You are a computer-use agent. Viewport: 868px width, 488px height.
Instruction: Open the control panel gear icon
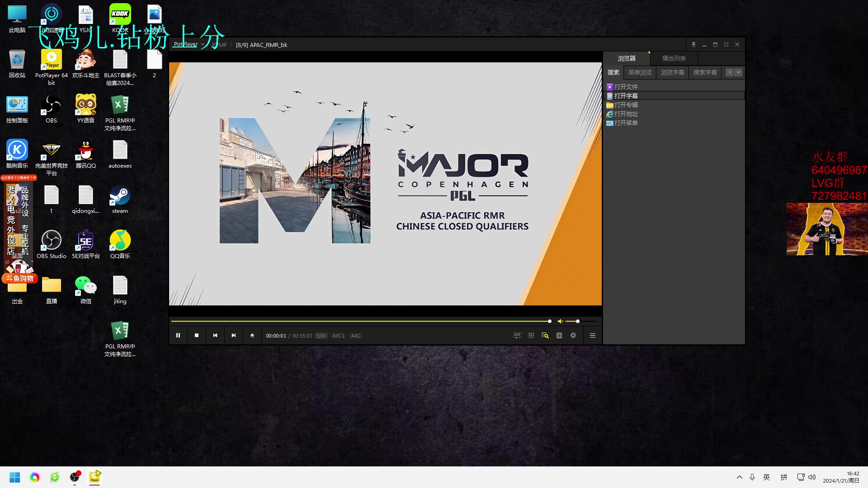click(573, 335)
